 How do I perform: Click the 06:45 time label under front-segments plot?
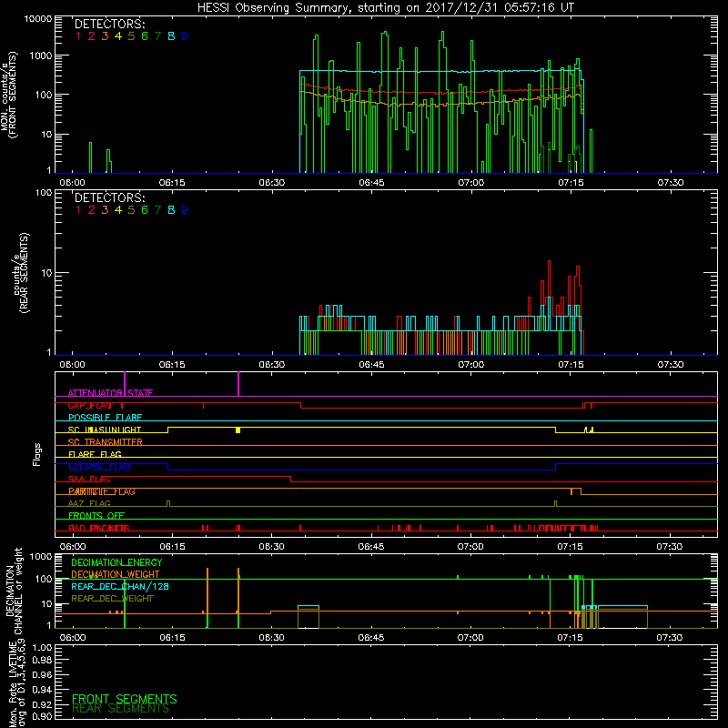pyautogui.click(x=371, y=183)
